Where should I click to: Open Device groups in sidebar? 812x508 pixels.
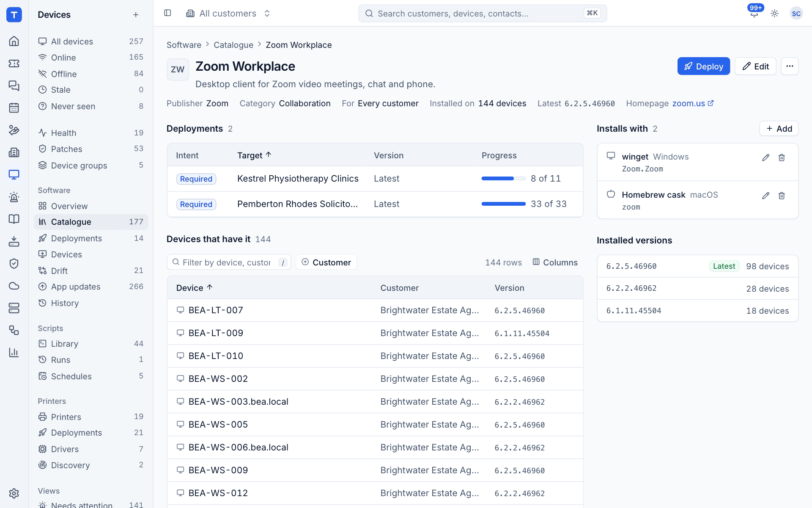91,166
